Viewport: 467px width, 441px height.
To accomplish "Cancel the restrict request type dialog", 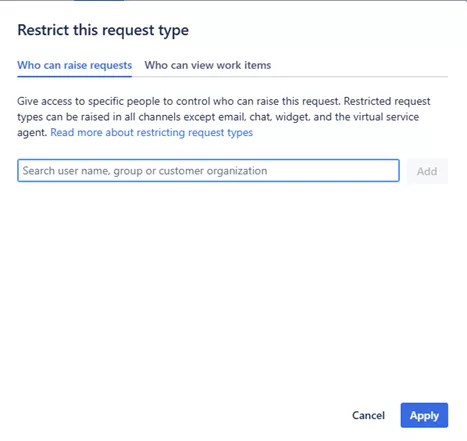I will click(368, 415).
